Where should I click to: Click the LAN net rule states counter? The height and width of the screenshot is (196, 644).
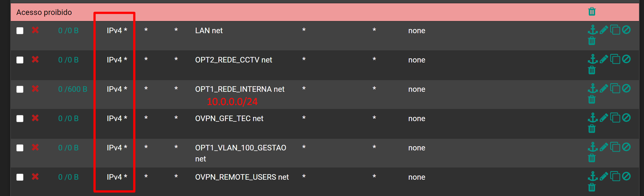[68, 30]
